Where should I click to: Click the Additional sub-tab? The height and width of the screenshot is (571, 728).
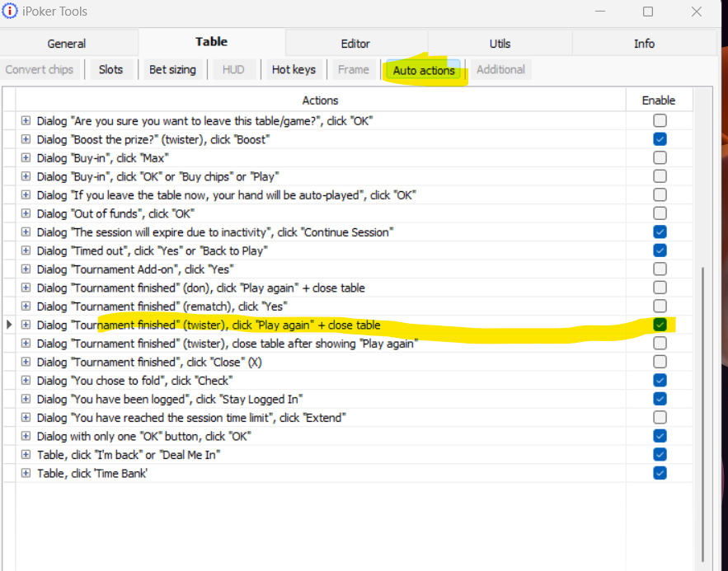[500, 69]
